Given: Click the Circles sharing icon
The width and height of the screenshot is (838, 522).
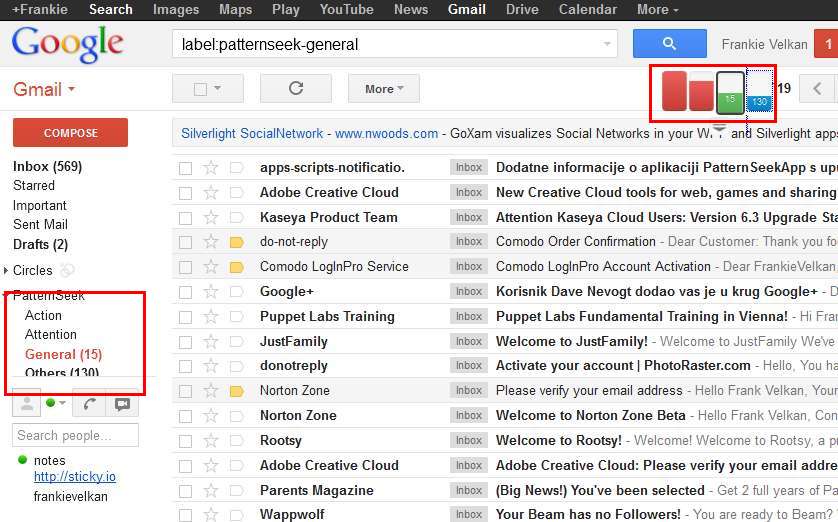Looking at the screenshot, I should pos(67,271).
